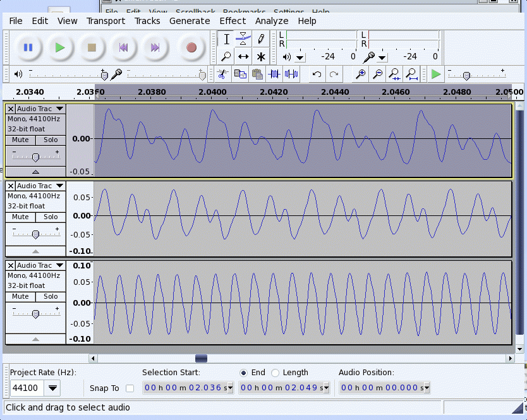Open the Analyze menu
The image size is (527, 420).
(x=272, y=21)
